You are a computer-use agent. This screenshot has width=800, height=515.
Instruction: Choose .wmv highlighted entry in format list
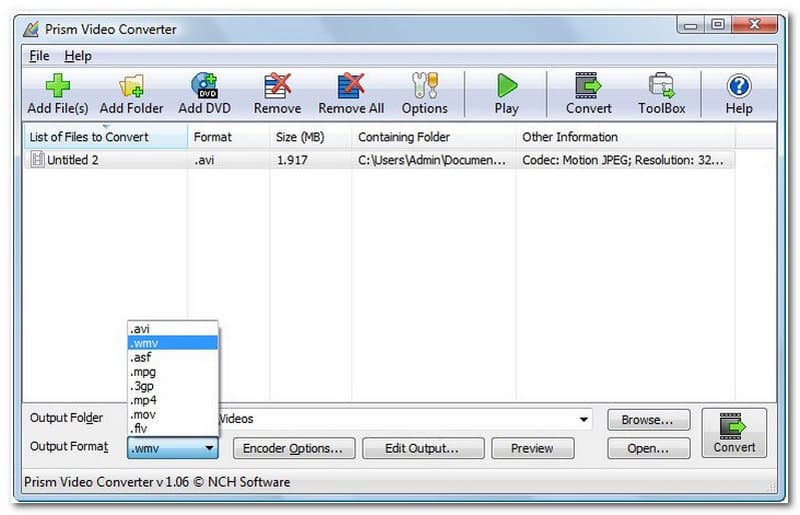pos(172,343)
